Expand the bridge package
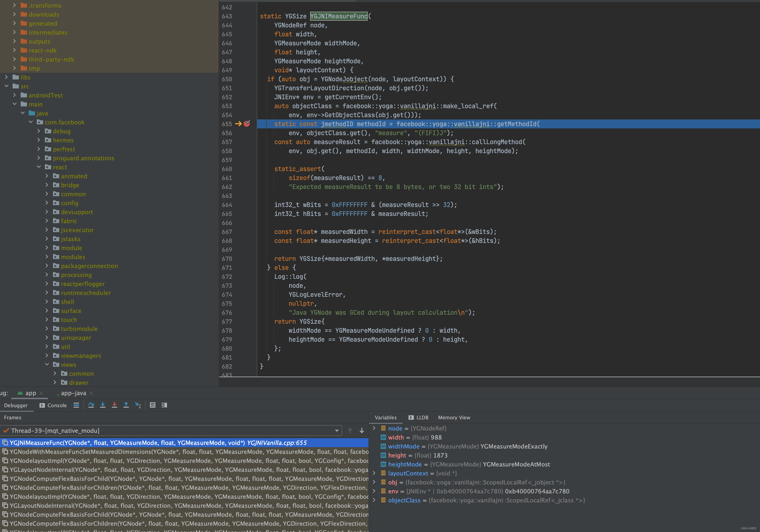Image resolution: width=760 pixels, height=532 pixels. 47,185
